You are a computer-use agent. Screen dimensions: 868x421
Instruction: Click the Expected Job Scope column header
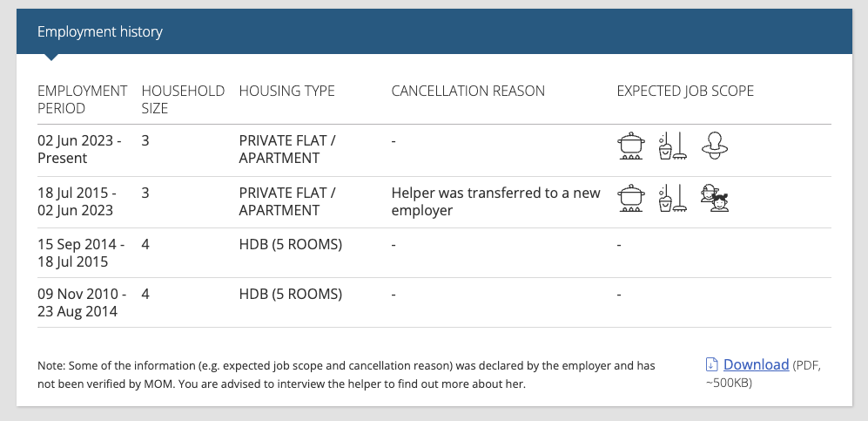click(x=685, y=91)
